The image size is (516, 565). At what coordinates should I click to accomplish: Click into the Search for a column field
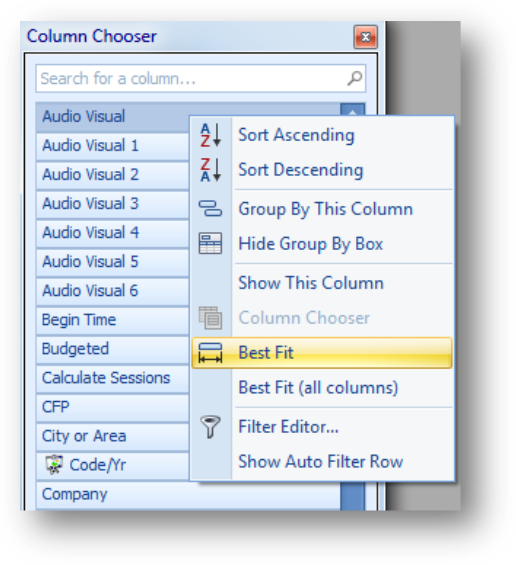click(201, 79)
